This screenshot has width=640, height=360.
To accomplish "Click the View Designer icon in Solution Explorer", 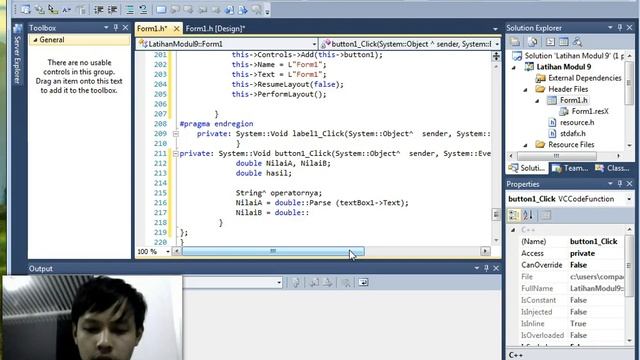I will [x=564, y=42].
